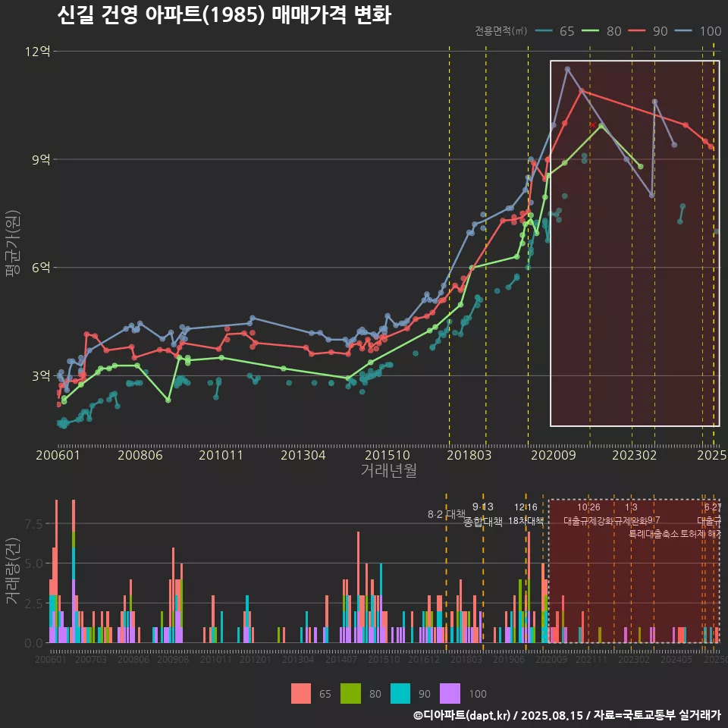This screenshot has height=728, width=728.
Task: Click the 거래량(건) axis title
Action: coord(13,571)
